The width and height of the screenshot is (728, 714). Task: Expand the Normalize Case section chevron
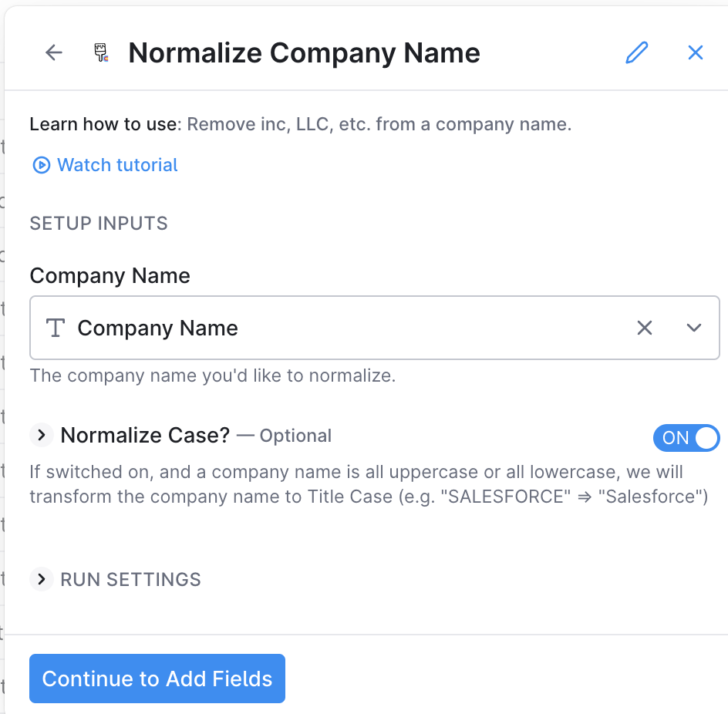coord(42,436)
